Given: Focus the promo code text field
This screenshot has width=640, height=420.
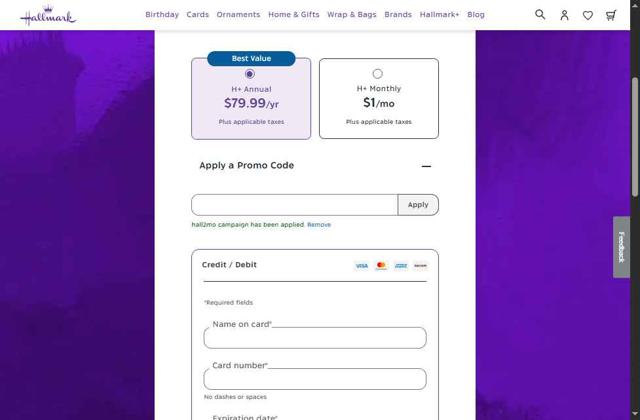Looking at the screenshot, I should 294,205.
